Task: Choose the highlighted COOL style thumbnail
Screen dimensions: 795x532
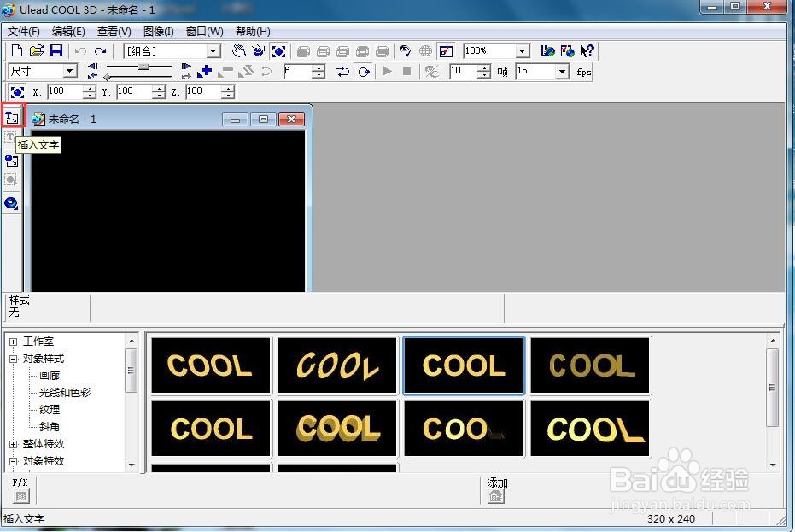Action: click(464, 365)
